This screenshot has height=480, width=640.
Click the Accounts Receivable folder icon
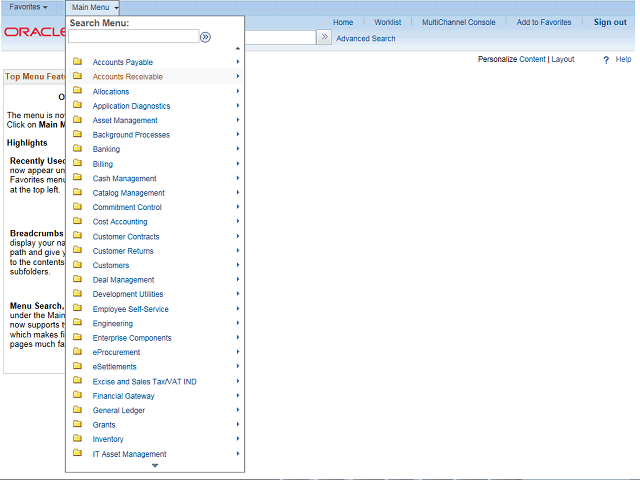[x=77, y=76]
